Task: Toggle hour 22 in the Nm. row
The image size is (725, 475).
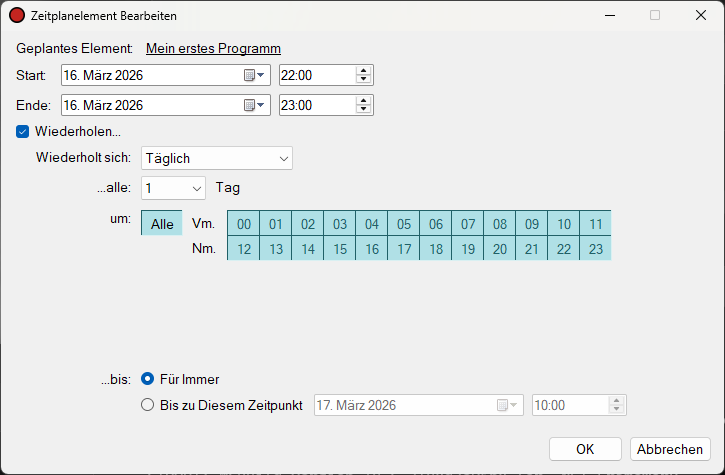Action: (564, 249)
